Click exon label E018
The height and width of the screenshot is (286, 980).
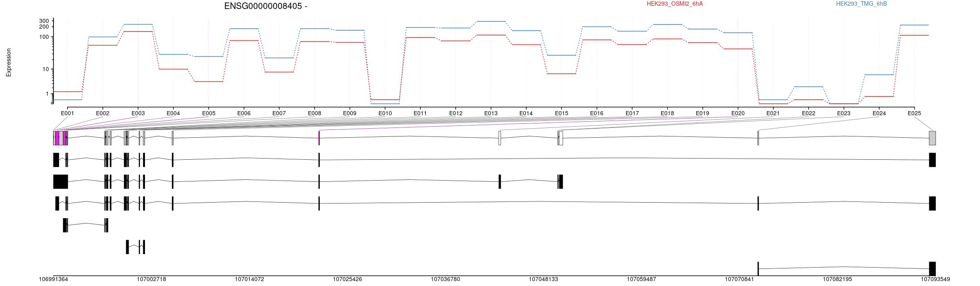point(667,113)
